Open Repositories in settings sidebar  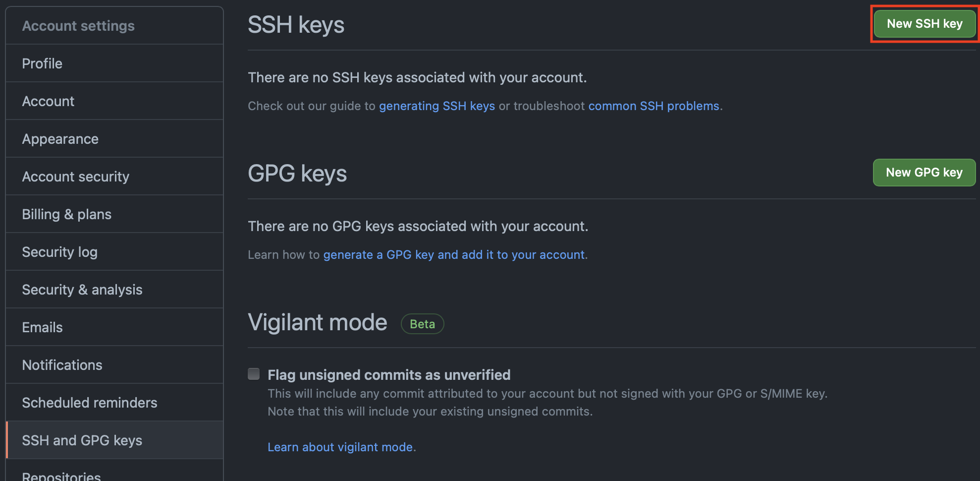coord(114,471)
